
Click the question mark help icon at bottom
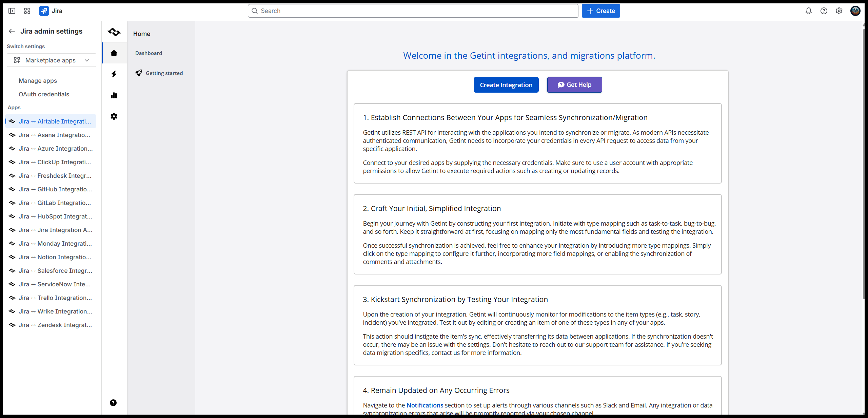click(x=113, y=403)
